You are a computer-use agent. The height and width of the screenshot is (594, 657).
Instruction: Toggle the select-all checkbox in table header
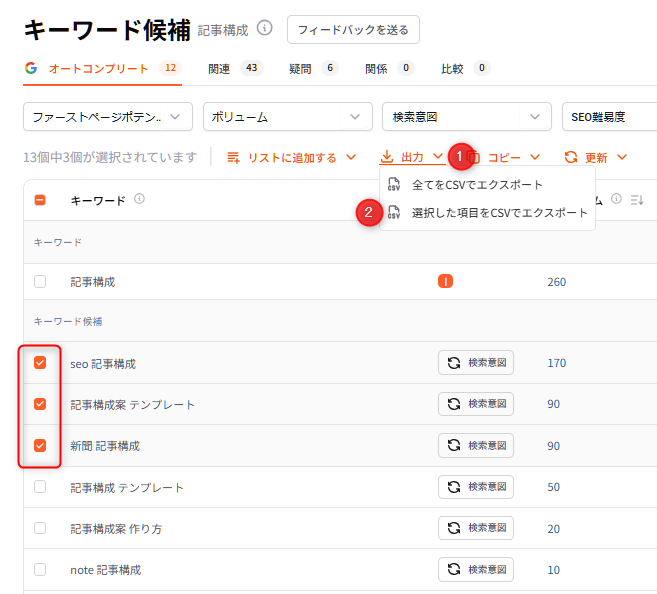[x=40, y=200]
